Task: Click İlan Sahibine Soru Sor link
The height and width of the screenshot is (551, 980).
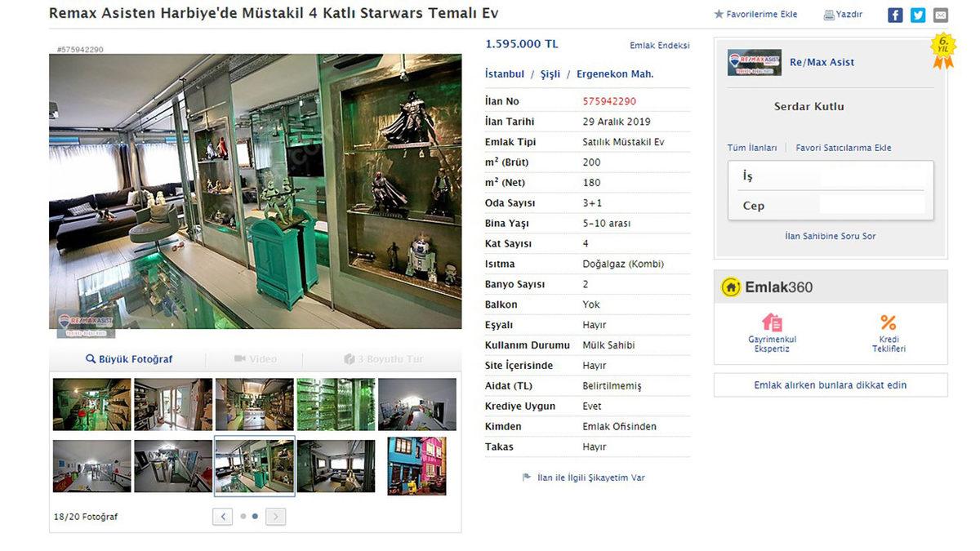Action: pos(830,236)
